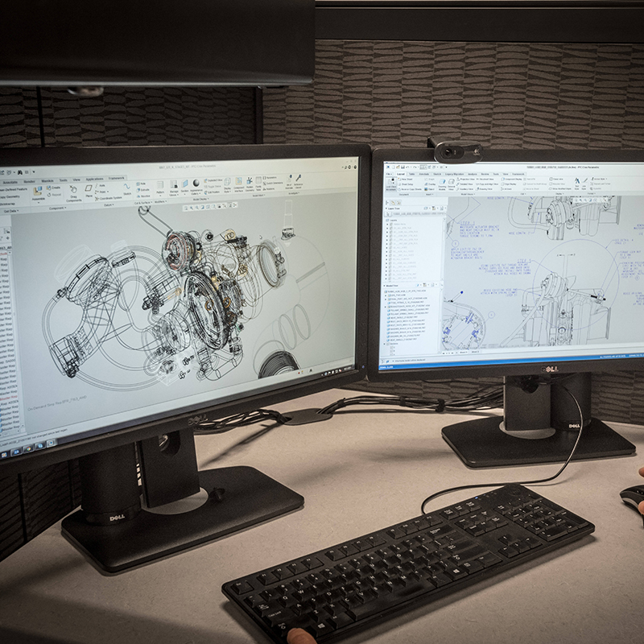Open the Analysis tab on right monitor
This screenshot has width=644, height=644.
coord(473,174)
